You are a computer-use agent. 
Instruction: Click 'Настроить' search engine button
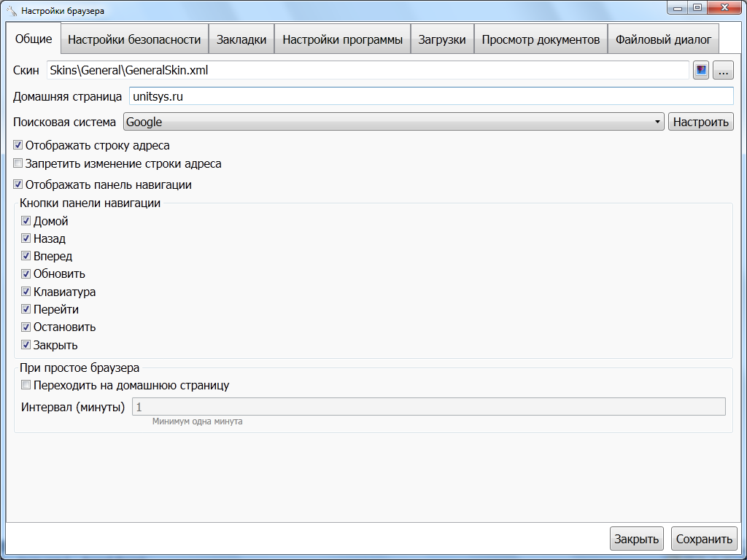coord(700,122)
